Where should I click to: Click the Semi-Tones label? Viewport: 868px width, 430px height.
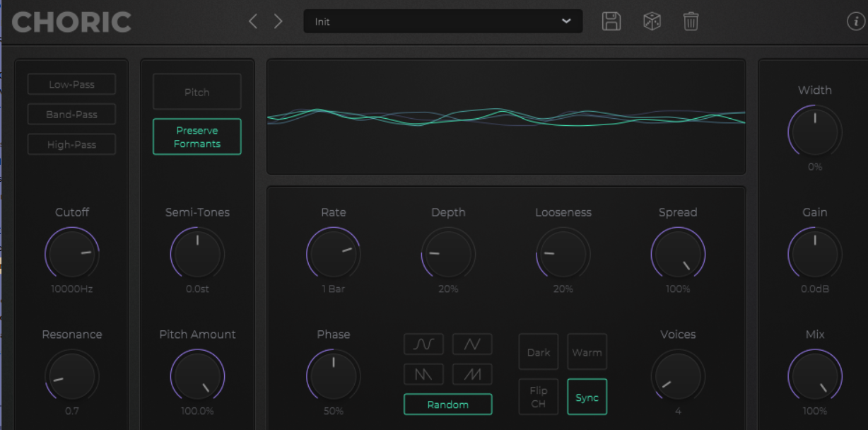pos(197,212)
